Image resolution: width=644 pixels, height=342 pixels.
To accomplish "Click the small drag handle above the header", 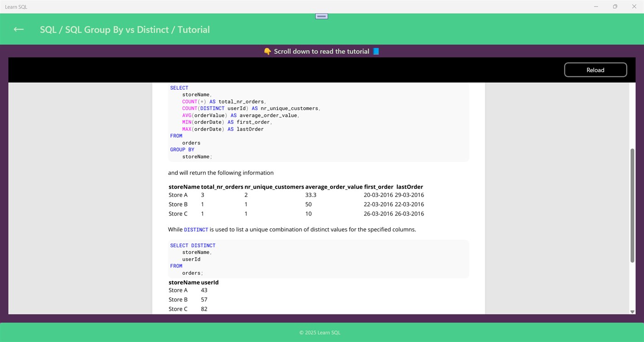I will point(321,16).
